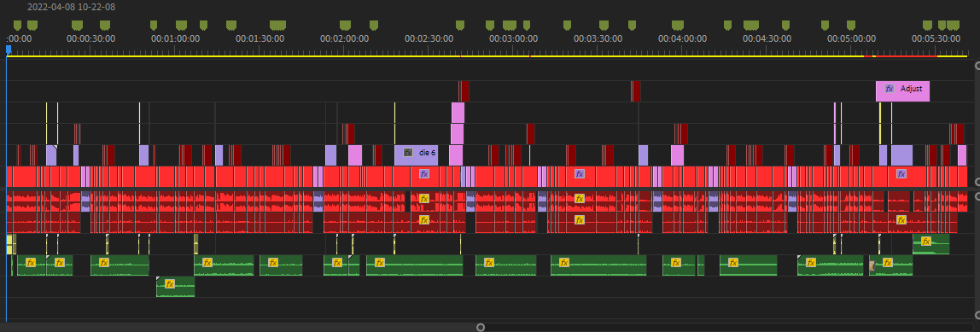Select the pink Adjust adjustment layer clip
980x332 pixels.
tap(902, 91)
